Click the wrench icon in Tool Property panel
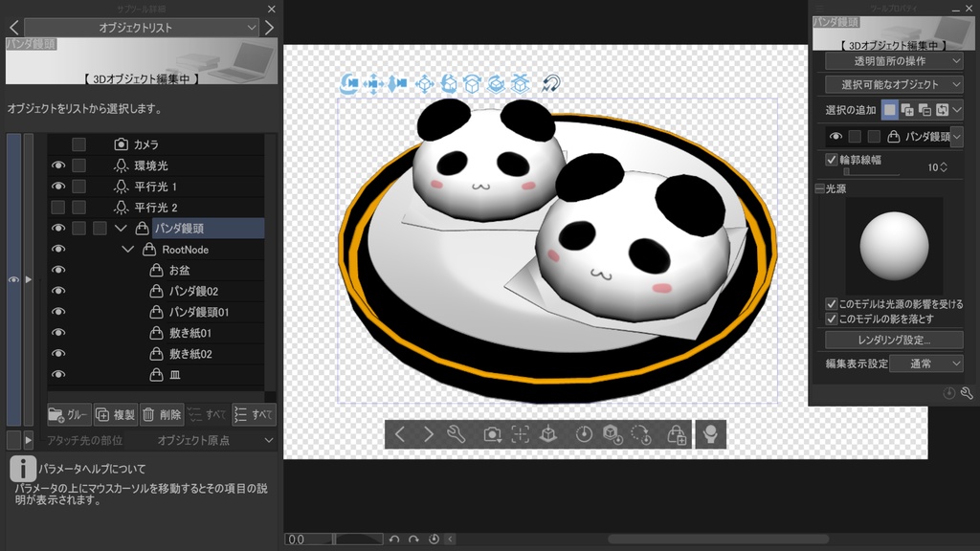Viewport: 980px width, 551px height. tap(967, 393)
